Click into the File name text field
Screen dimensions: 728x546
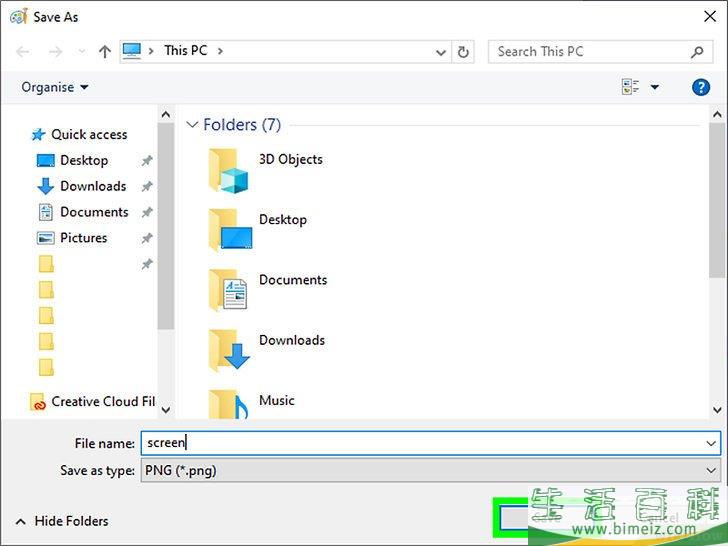(x=420, y=443)
